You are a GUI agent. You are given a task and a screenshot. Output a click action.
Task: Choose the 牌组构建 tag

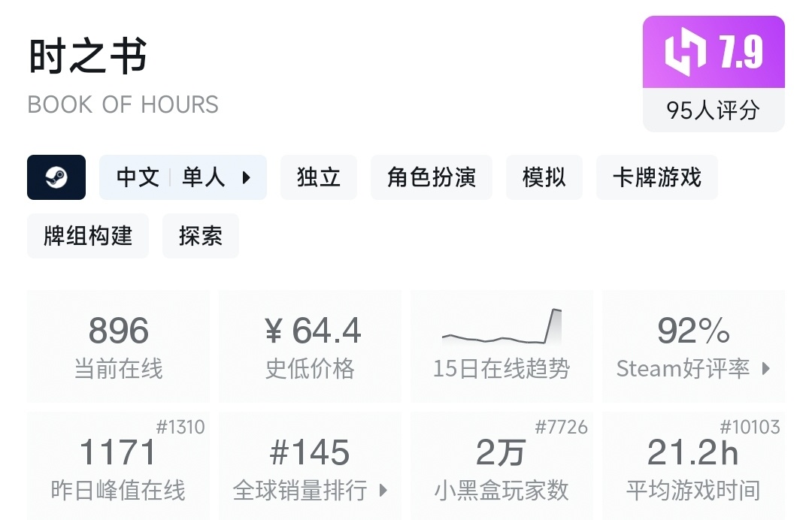88,236
